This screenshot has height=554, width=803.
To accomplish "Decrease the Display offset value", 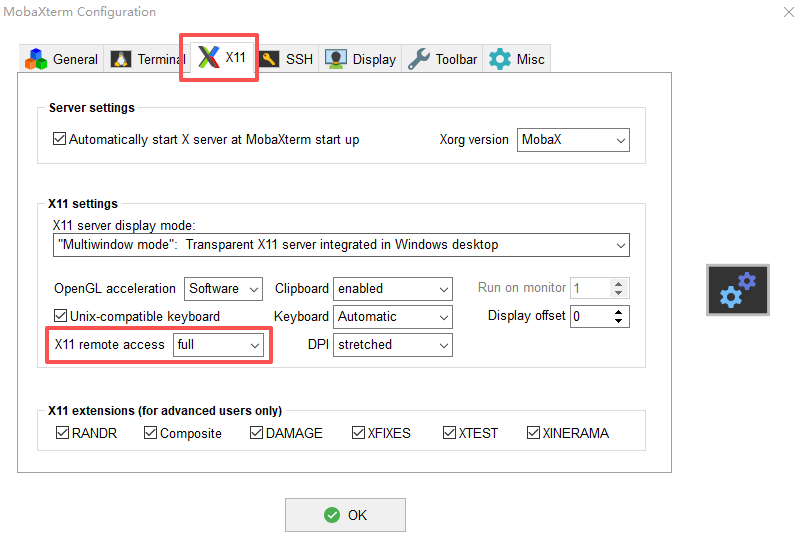I will (619, 321).
